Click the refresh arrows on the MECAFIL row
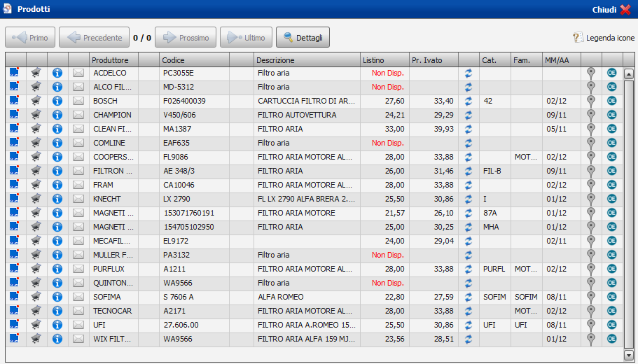 (469, 241)
